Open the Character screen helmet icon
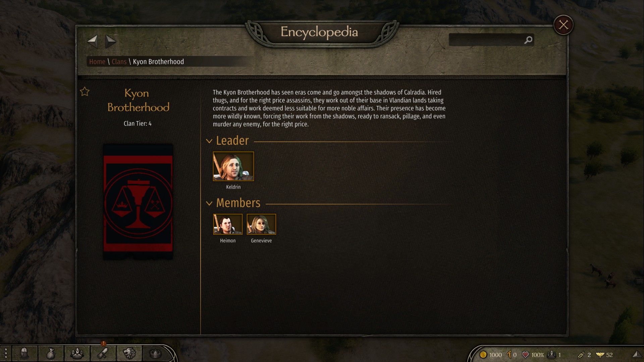This screenshot has height=362, width=644. click(24, 353)
